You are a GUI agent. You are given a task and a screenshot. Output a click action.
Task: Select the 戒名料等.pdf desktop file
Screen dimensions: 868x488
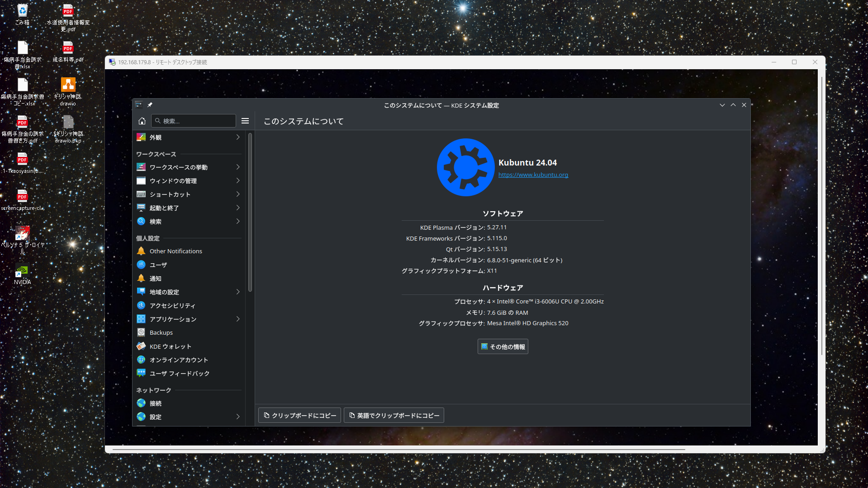[x=68, y=52]
